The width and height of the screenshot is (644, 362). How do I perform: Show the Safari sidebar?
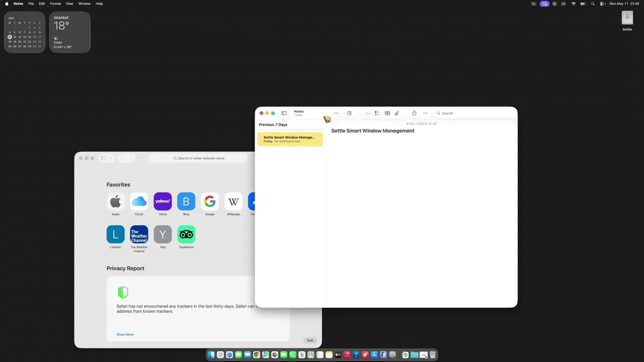click(103, 158)
